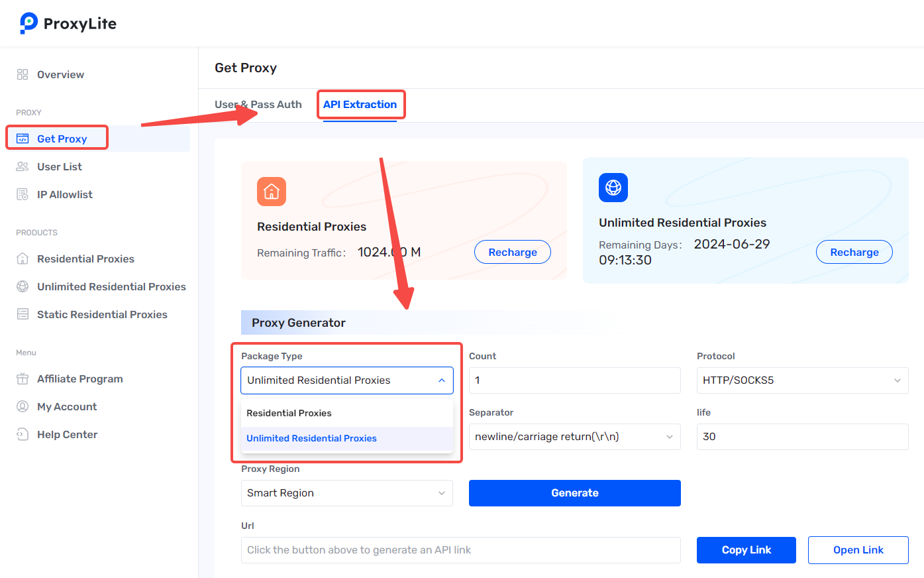Click the orange house icon on Residential Proxies card

pos(272,192)
